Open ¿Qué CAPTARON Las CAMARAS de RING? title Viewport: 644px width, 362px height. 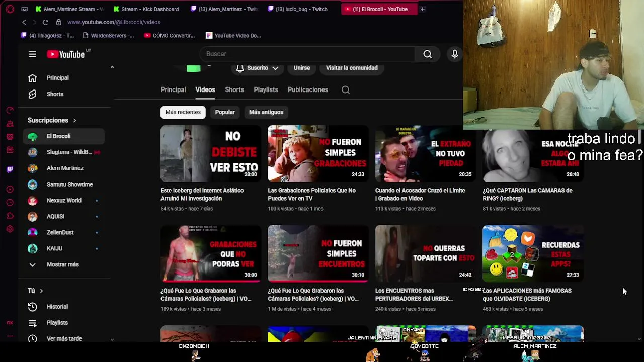(527, 195)
